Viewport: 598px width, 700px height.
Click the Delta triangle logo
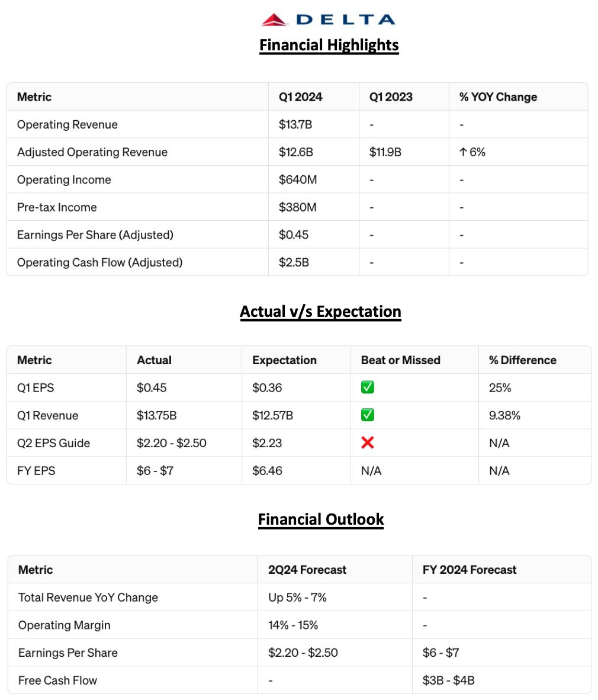coord(275,20)
